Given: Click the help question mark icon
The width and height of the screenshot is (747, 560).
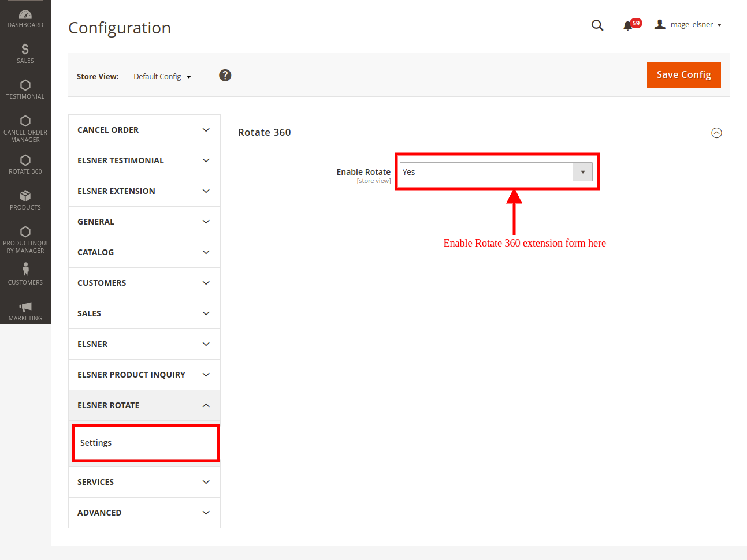Looking at the screenshot, I should coord(225,76).
